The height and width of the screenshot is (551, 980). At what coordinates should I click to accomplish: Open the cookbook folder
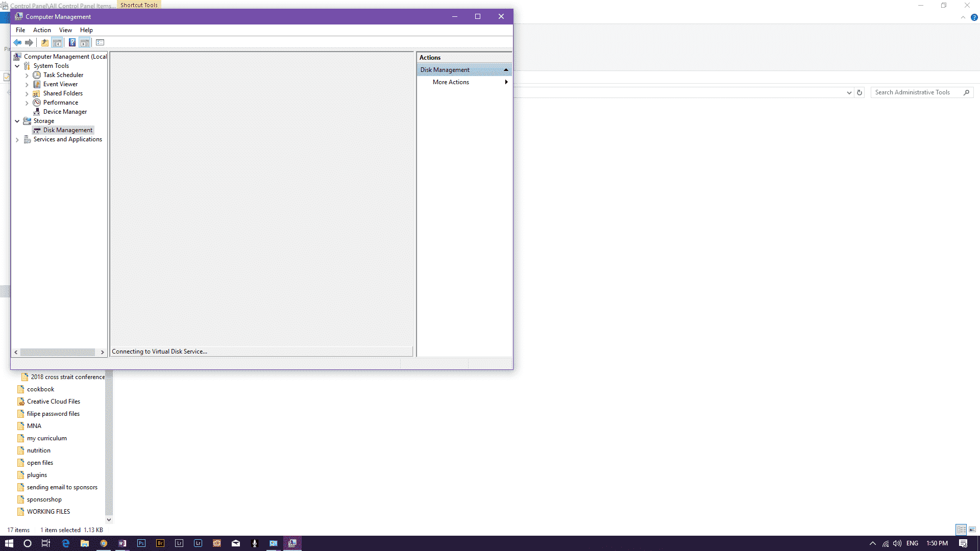40,389
